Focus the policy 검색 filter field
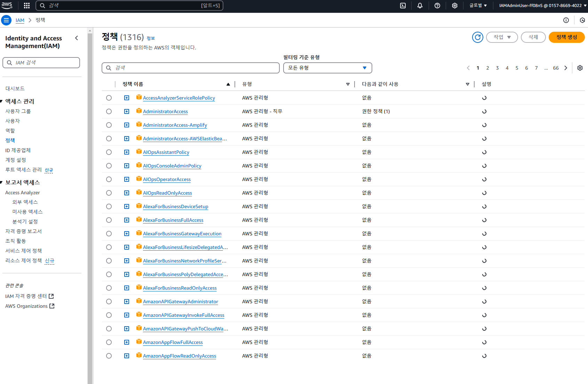The image size is (588, 384). [191, 68]
